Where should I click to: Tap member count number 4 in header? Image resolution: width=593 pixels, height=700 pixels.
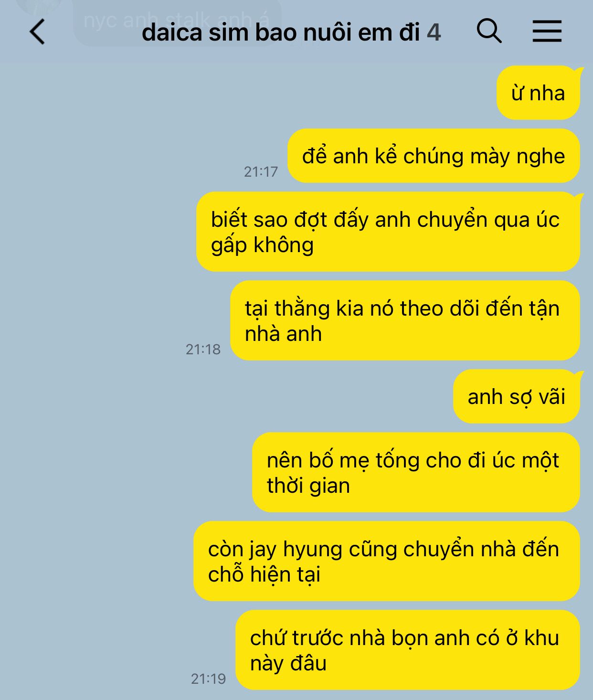(434, 32)
